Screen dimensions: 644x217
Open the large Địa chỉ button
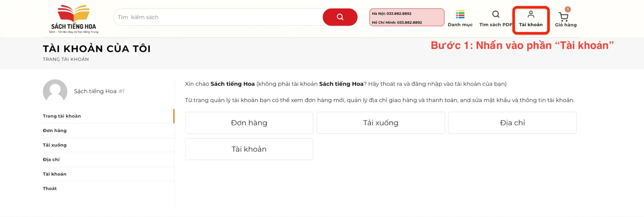click(512, 123)
